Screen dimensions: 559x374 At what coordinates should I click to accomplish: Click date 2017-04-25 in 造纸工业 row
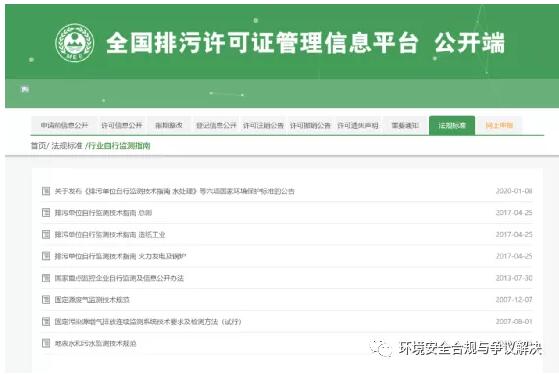click(x=514, y=235)
